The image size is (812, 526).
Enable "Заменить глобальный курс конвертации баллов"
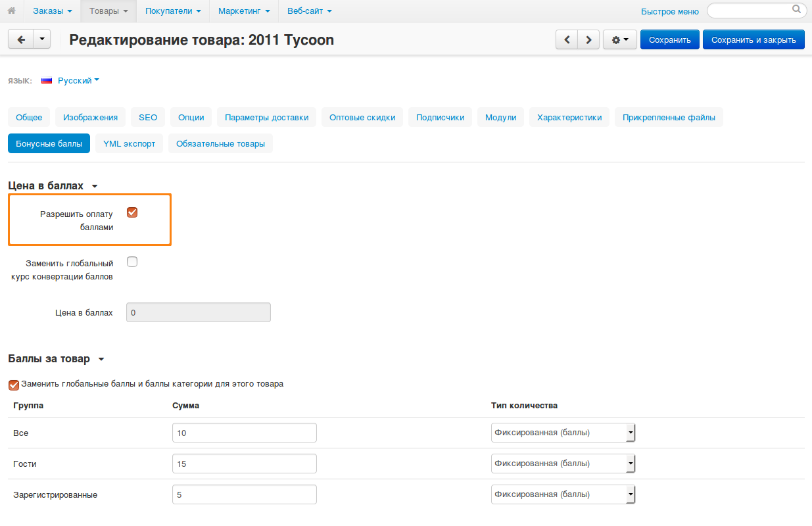click(x=132, y=262)
